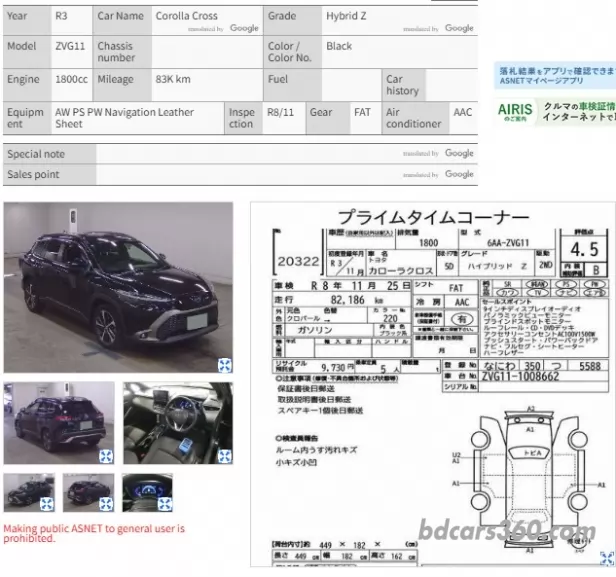The height and width of the screenshot is (577, 616).
Task: Expand the interior dashboard photo icon
Action: pos(225,456)
